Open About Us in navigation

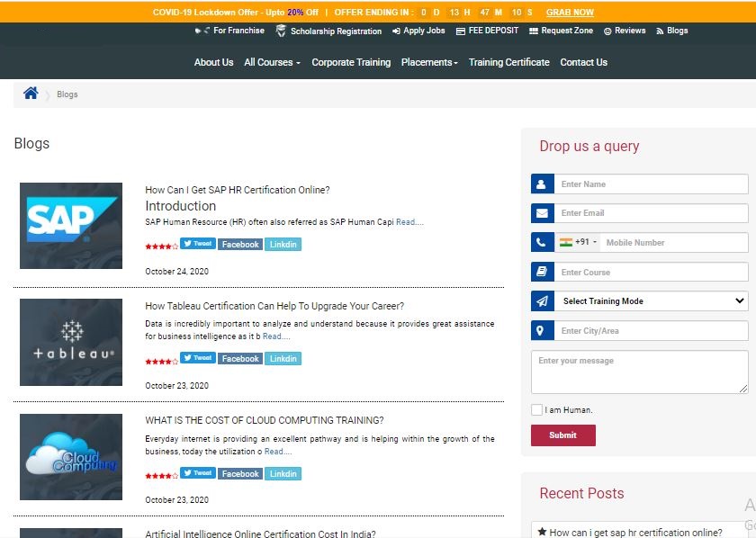(x=213, y=62)
